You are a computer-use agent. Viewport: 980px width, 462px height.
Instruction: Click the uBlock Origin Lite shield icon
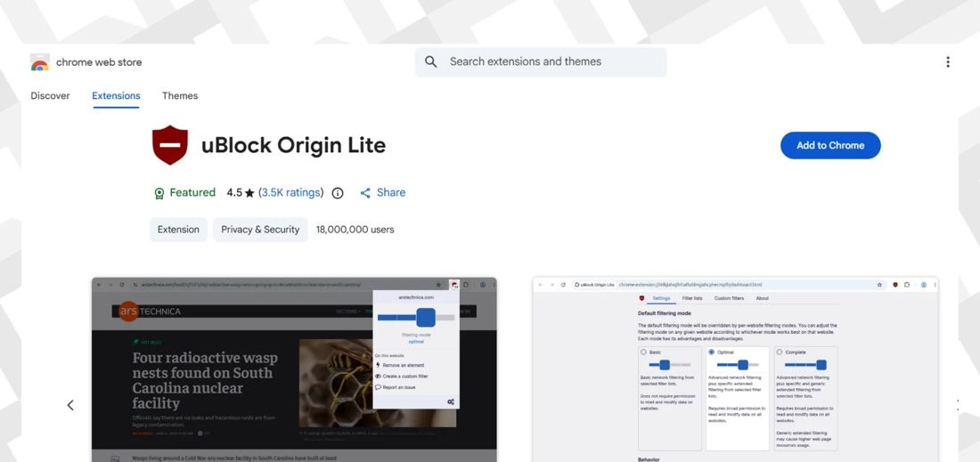coord(170,145)
